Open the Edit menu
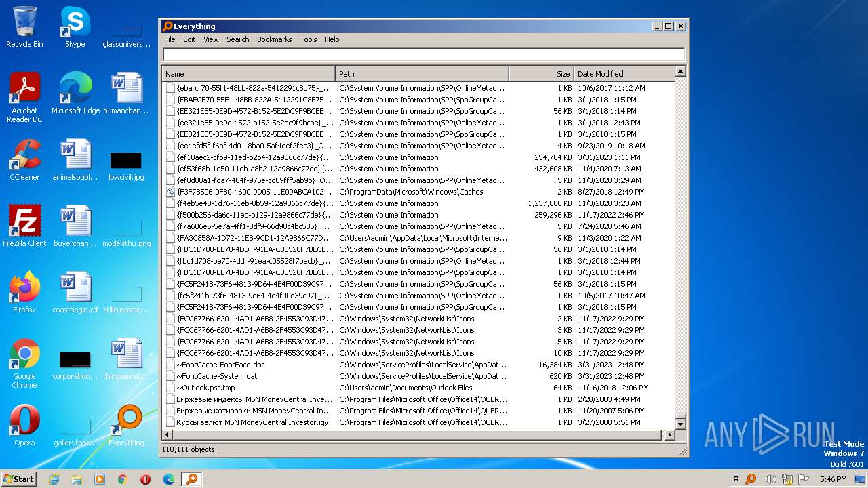 tap(189, 39)
